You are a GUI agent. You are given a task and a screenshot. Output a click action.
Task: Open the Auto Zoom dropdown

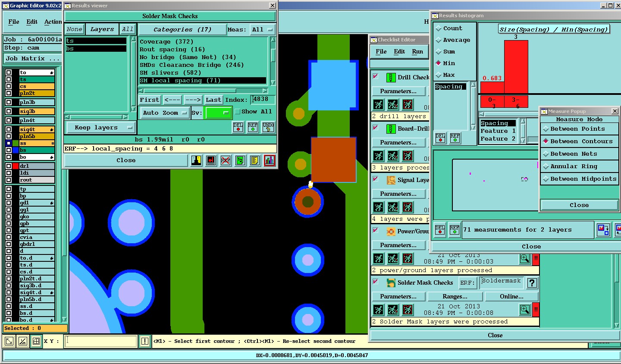pos(164,113)
